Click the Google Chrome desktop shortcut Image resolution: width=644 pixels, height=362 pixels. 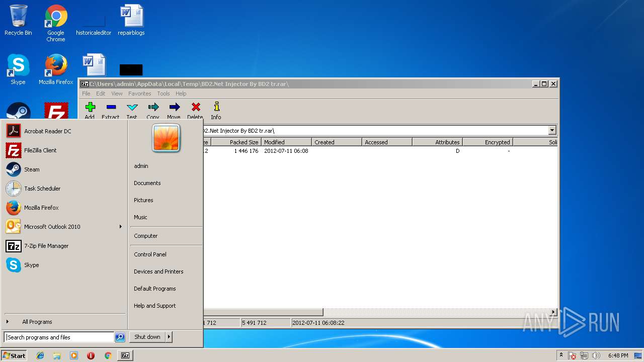pyautogui.click(x=56, y=23)
